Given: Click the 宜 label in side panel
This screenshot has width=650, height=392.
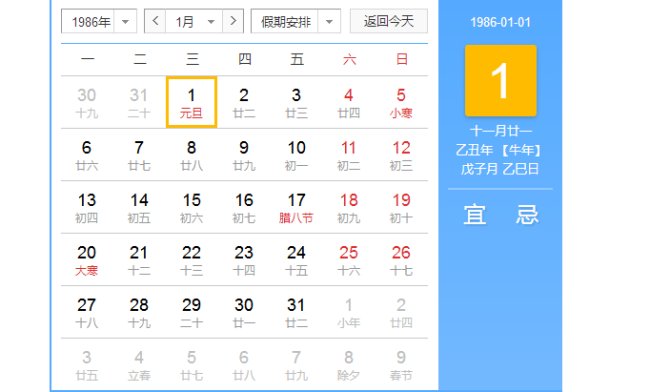Looking at the screenshot, I should point(474,215).
